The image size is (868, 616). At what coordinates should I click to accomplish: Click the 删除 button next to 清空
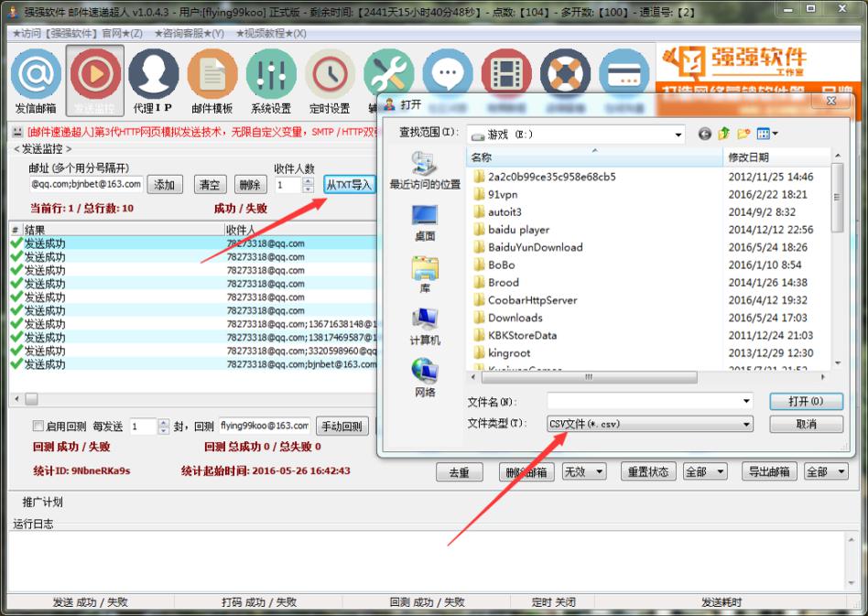coord(250,184)
